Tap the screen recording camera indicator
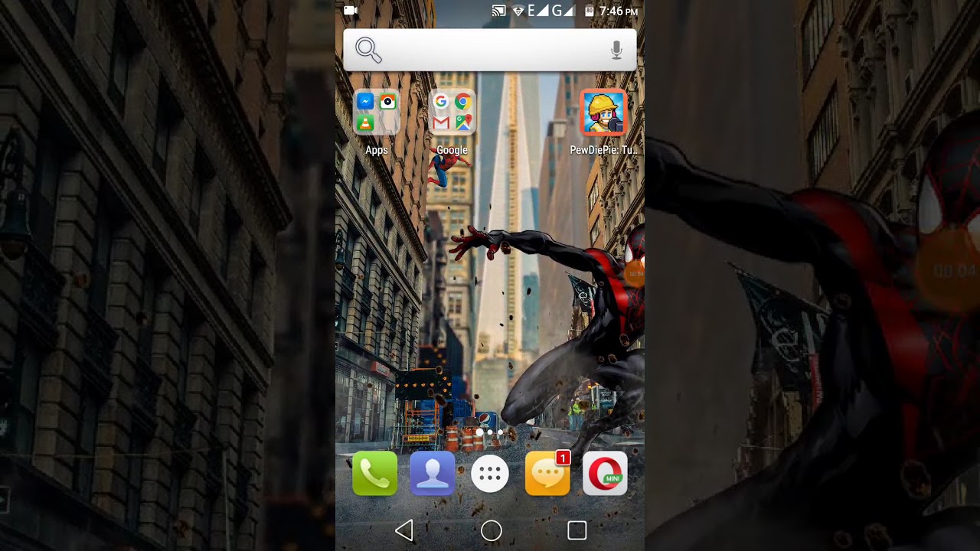The image size is (980, 551). [x=351, y=11]
